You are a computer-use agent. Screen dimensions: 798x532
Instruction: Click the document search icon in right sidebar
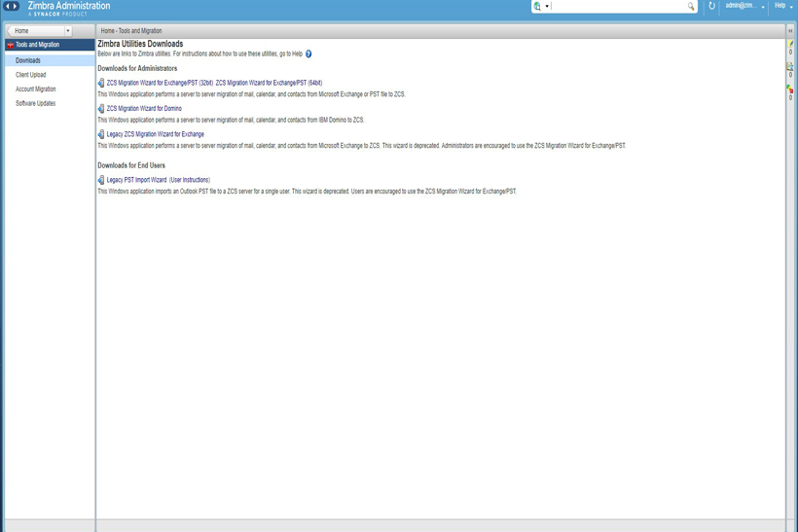(790, 67)
